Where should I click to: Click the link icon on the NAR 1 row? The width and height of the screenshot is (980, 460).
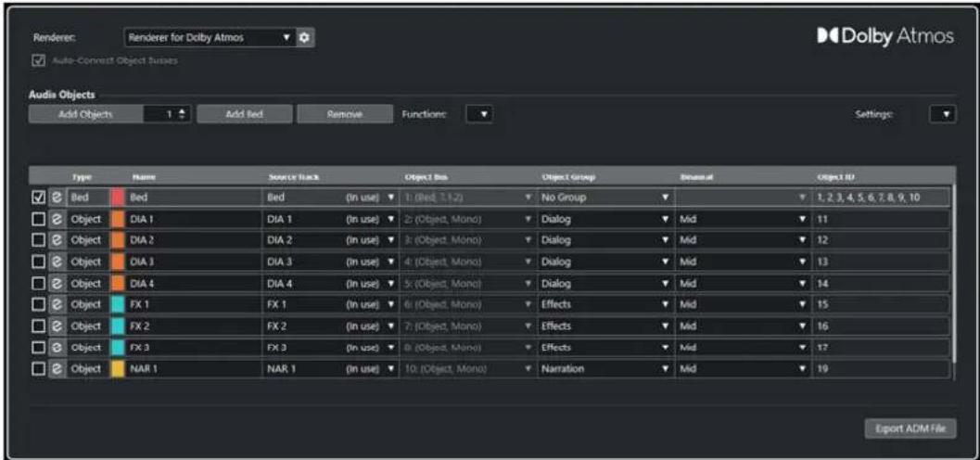point(57,369)
